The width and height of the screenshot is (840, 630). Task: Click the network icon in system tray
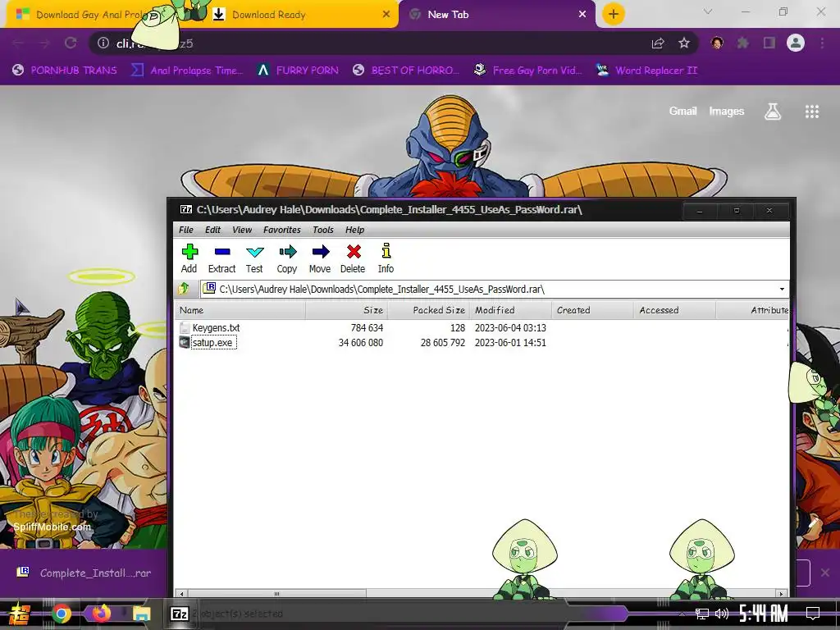[702, 614]
